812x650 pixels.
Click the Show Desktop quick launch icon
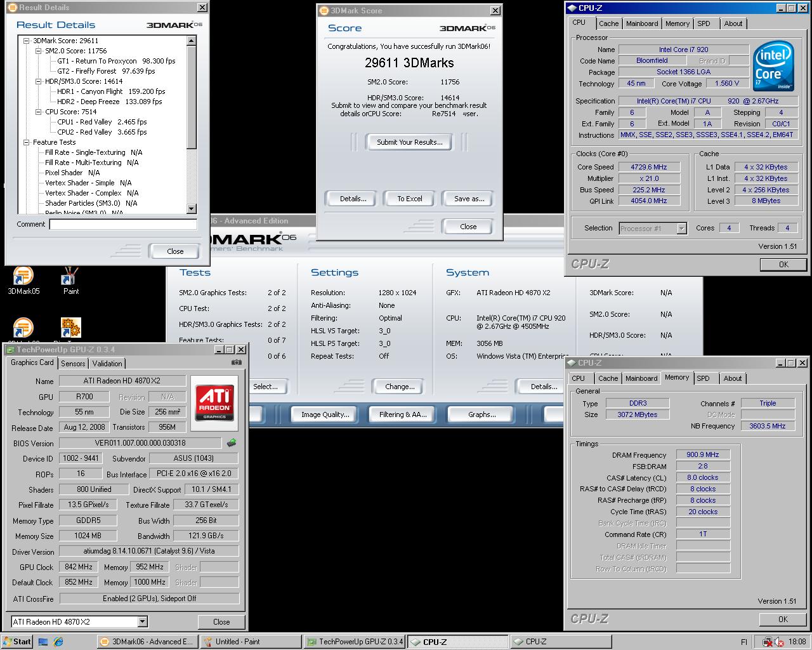coord(43,642)
